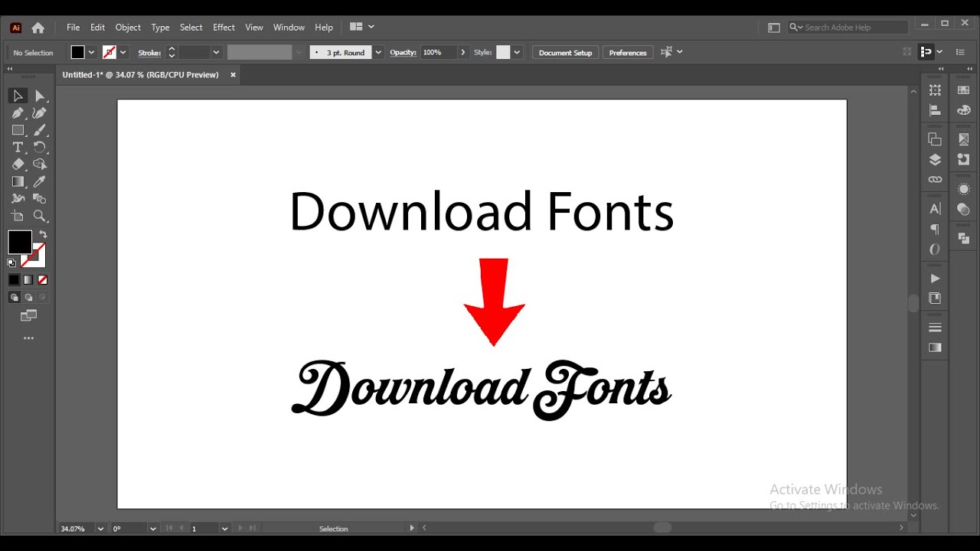Click the Opacity label link

pyautogui.click(x=403, y=53)
